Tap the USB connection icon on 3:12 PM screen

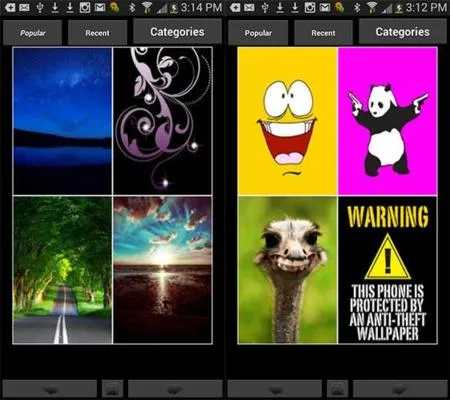[265, 7]
